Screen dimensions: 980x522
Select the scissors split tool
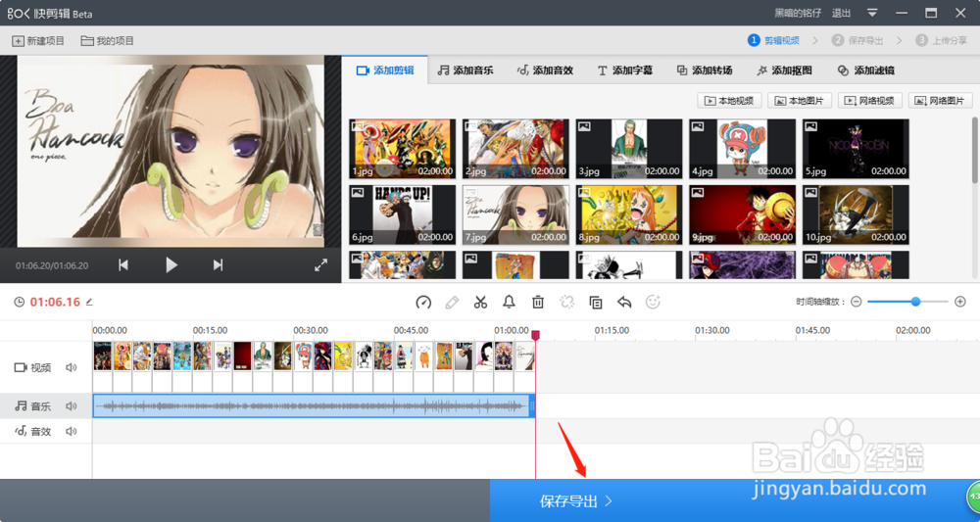click(x=480, y=303)
